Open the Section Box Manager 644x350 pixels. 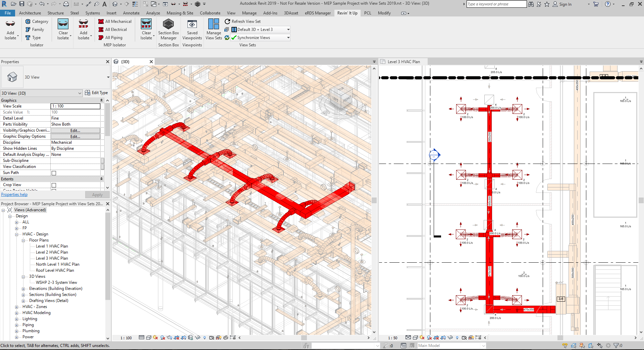click(x=168, y=30)
